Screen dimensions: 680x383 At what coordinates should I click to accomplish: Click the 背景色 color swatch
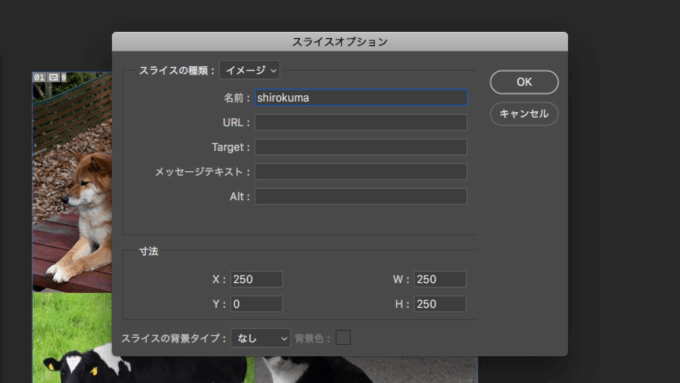(x=343, y=338)
